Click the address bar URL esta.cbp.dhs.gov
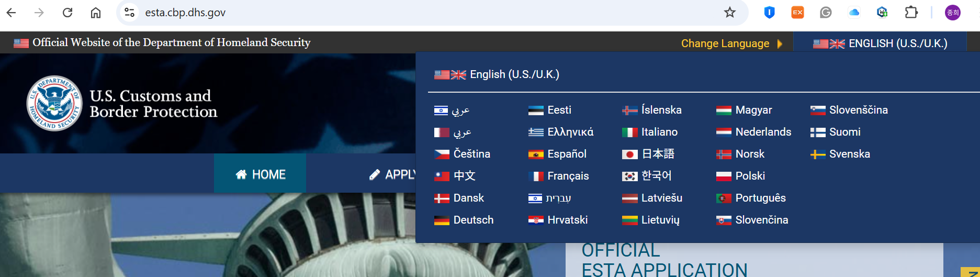The width and height of the screenshot is (980, 277). point(185,13)
